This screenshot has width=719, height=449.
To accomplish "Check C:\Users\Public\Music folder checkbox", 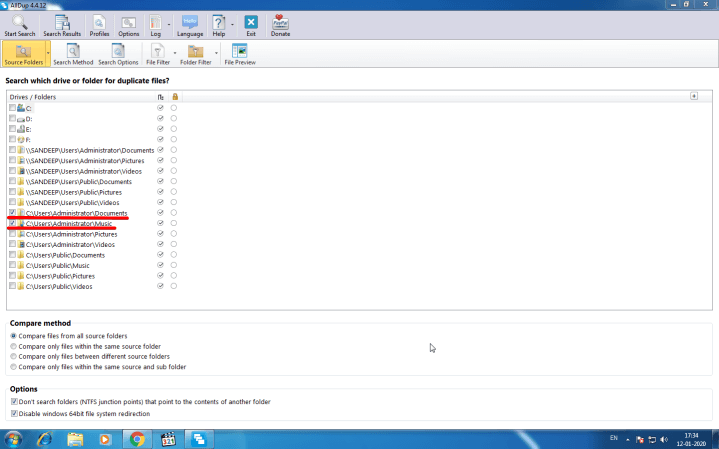I will click(x=12, y=265).
